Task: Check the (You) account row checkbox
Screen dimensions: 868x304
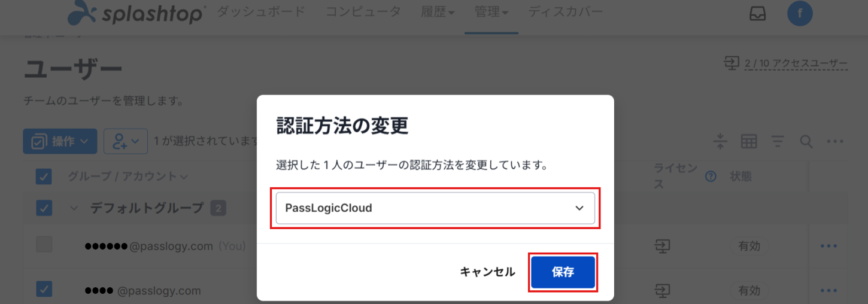Action: tap(44, 245)
